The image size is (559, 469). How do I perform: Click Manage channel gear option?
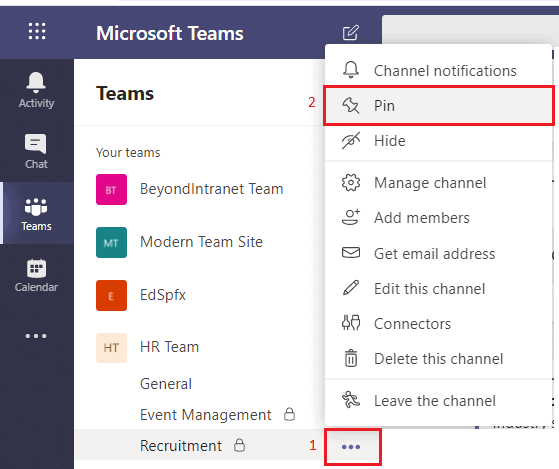[x=439, y=183]
